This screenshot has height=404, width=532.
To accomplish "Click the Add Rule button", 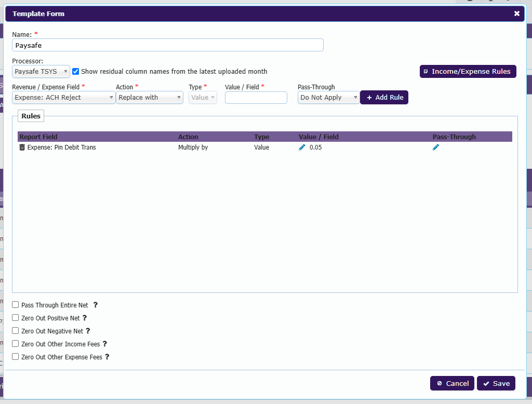I will [x=384, y=98].
